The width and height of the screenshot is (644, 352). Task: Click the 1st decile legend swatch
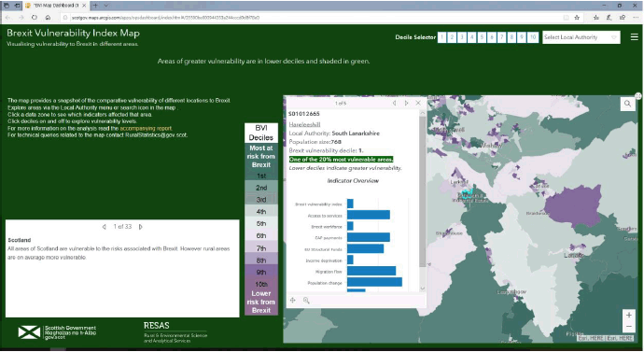tap(261, 176)
